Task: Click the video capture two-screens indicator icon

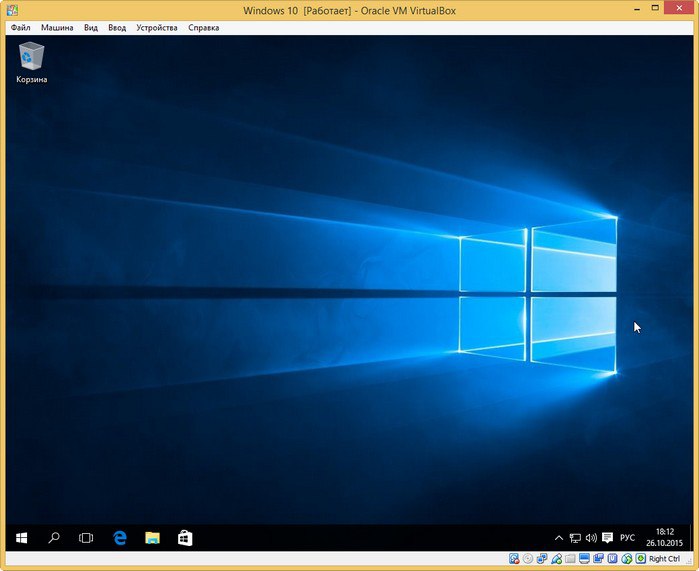Action: (x=598, y=559)
